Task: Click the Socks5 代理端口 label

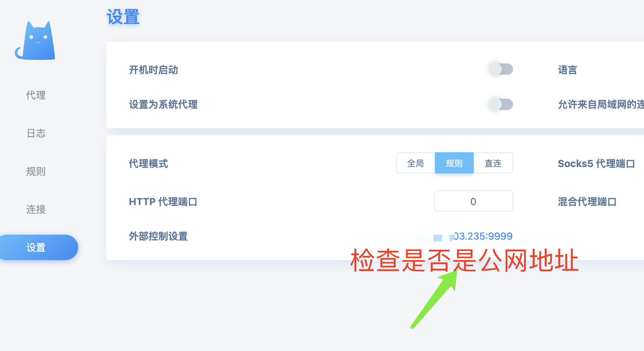Action: tap(596, 164)
